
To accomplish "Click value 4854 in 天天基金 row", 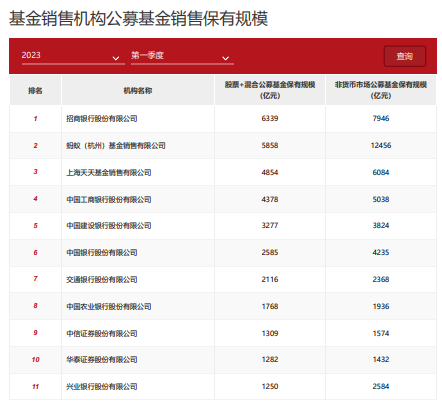I will pos(270,172).
